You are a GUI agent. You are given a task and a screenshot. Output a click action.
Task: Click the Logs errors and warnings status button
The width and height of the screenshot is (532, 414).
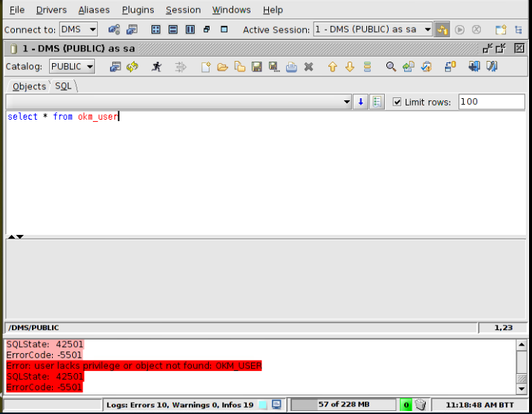pos(180,405)
